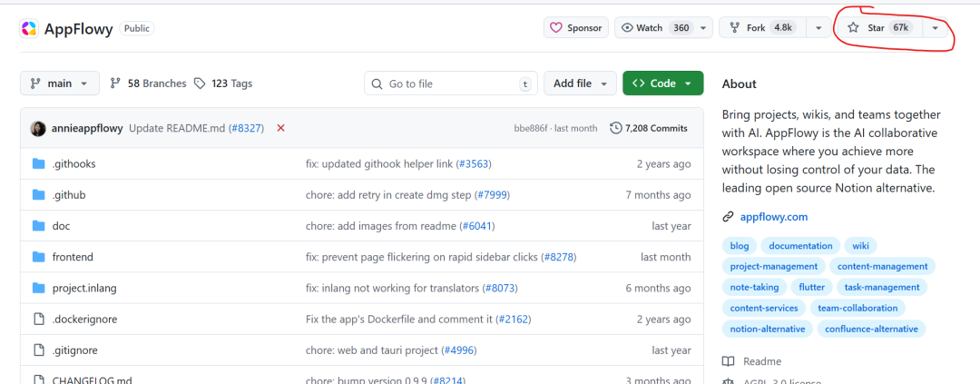Open the .gitignore file

pos(75,350)
